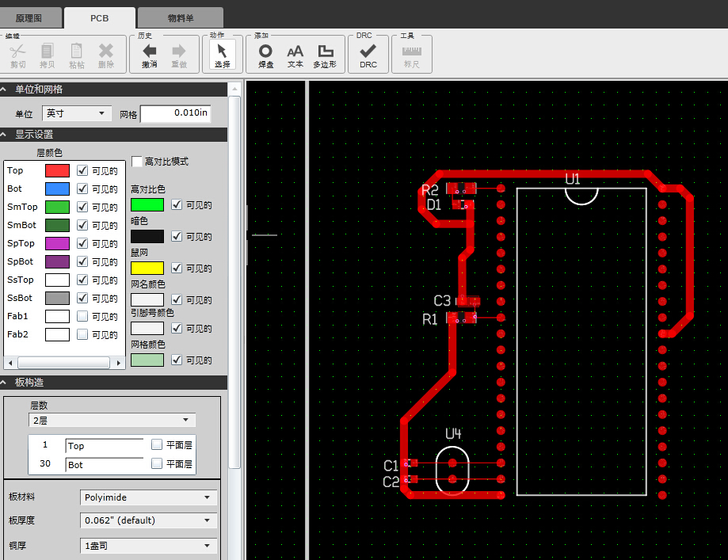Switch to the 原理图 schematic tab
The image size is (728, 560).
pos(29,18)
